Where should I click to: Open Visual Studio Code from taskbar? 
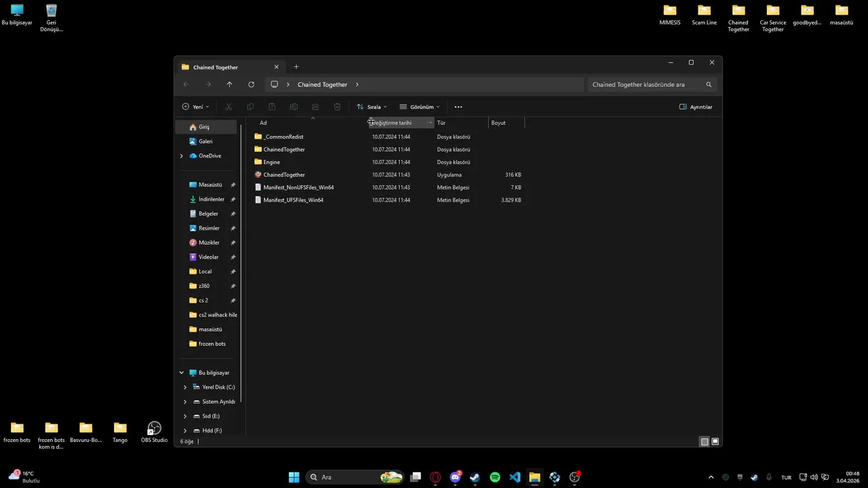pos(515,477)
